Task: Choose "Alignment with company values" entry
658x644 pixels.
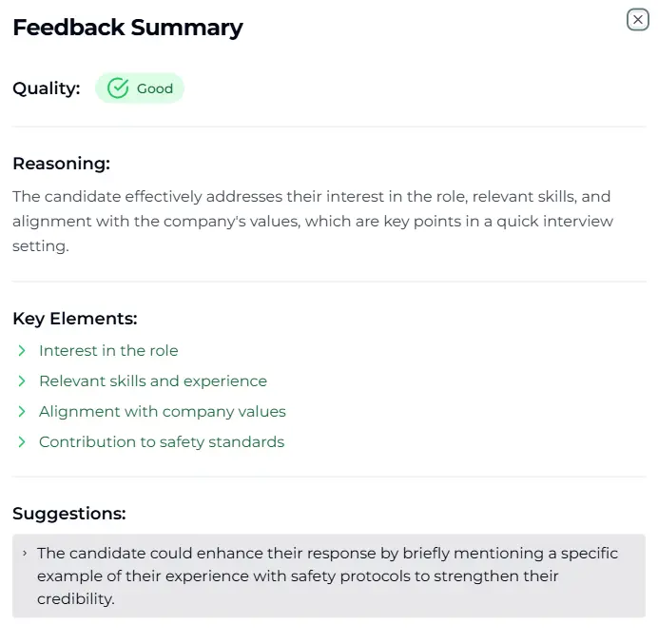Action: [x=163, y=412]
